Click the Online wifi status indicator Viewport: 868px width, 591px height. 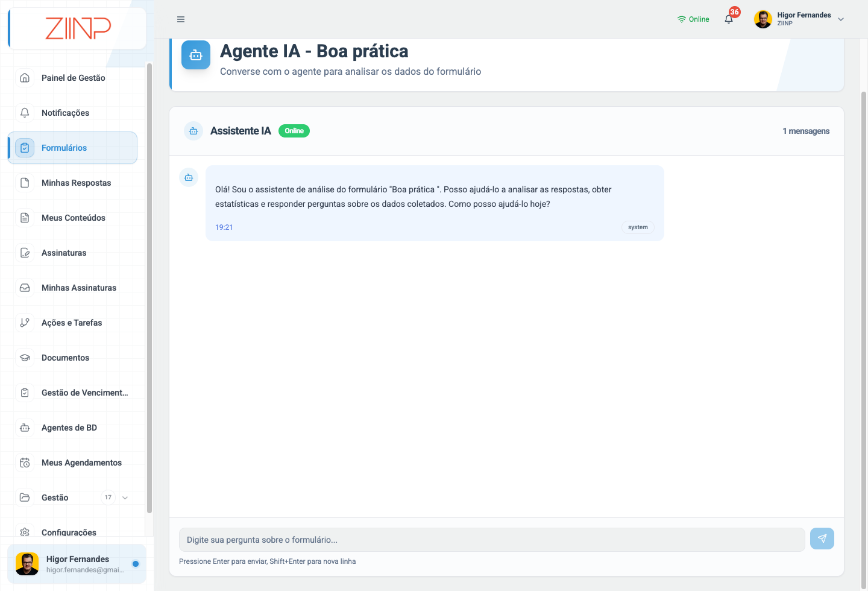tap(693, 19)
